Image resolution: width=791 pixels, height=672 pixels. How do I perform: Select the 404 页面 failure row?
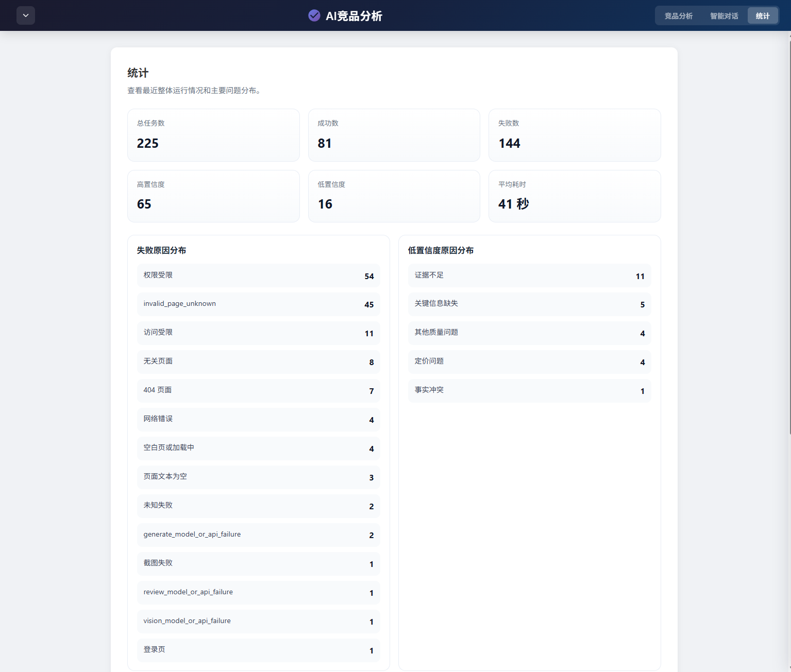(258, 391)
